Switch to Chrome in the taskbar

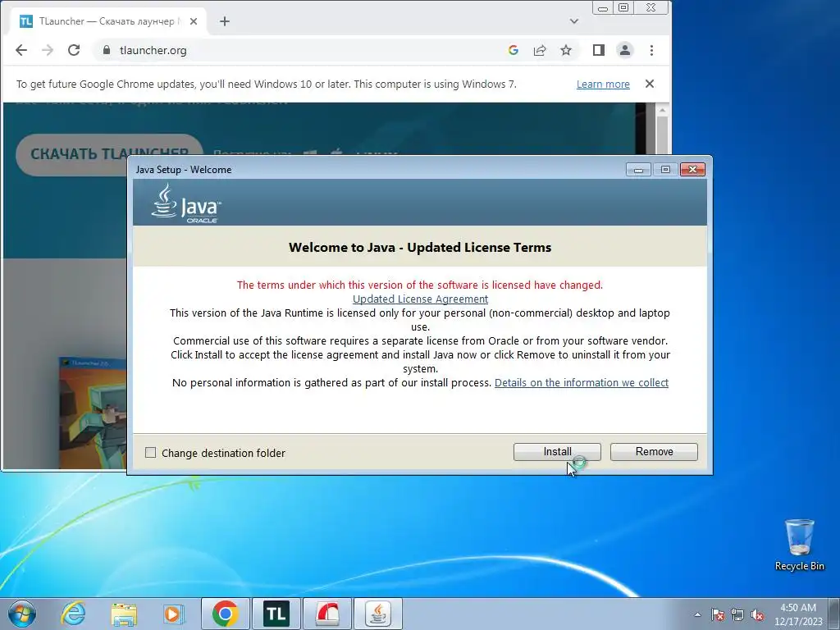click(225, 614)
